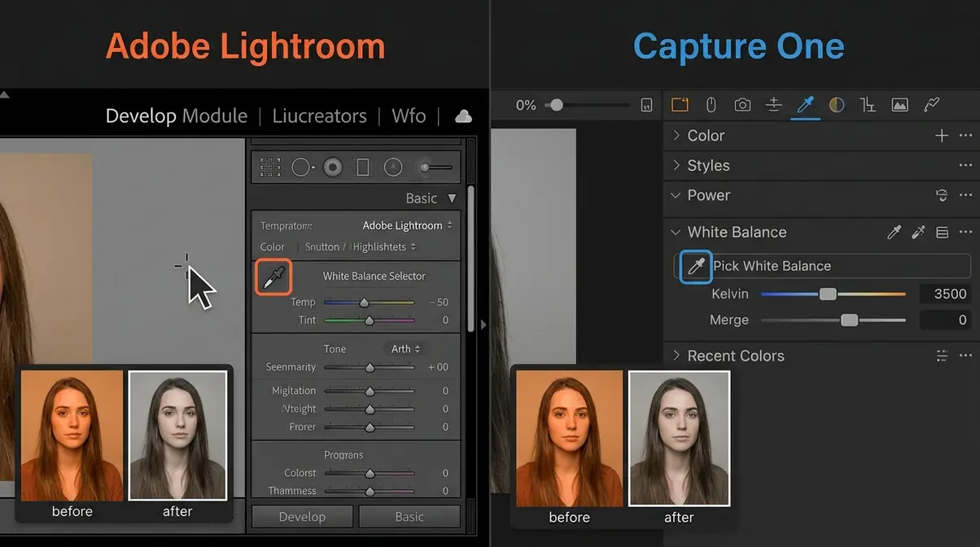Click the Lightroom Temp slider handle
Image resolution: width=980 pixels, height=547 pixels.
(x=365, y=303)
